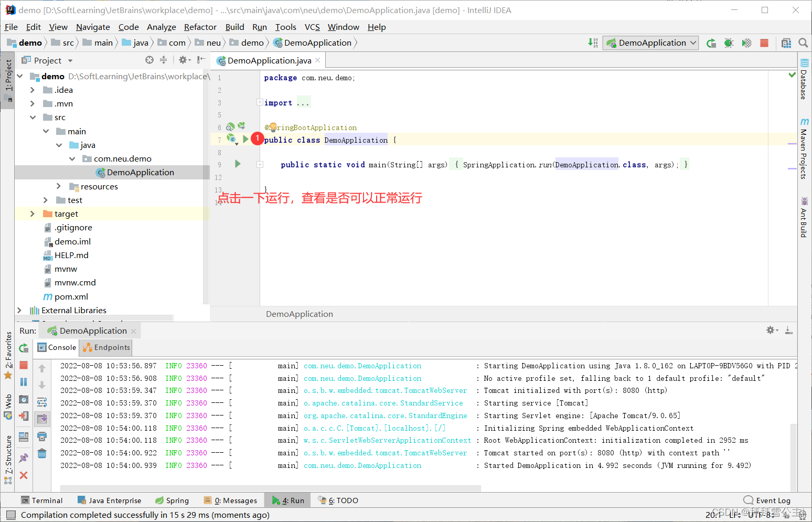The height and width of the screenshot is (522, 812).
Task: Open the Terminal tool window button
Action: [x=42, y=500]
